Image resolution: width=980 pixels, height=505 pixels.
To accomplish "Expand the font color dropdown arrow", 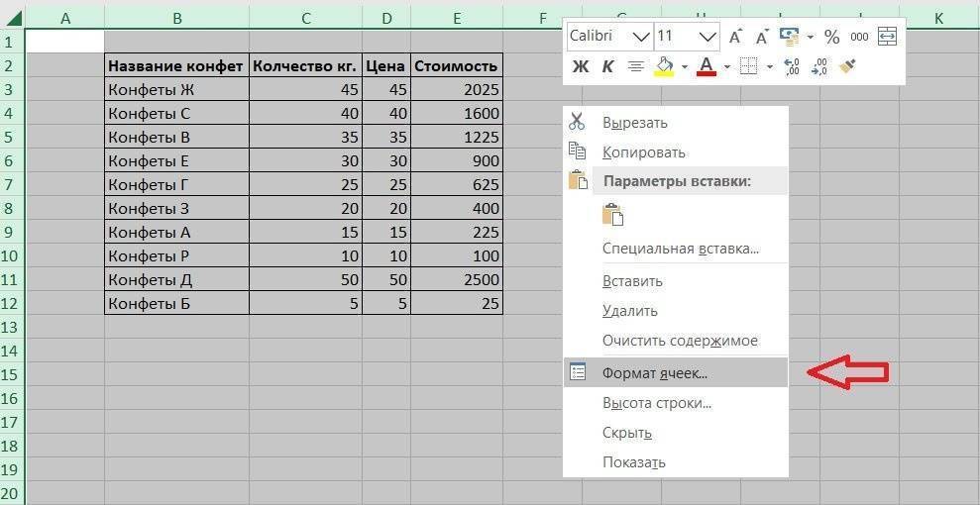I will coord(727,66).
